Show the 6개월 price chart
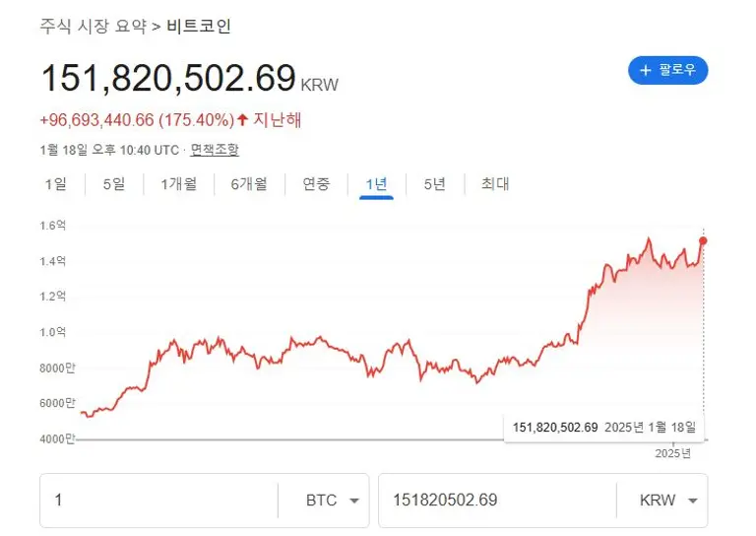The width and height of the screenshot is (756, 536). pyautogui.click(x=248, y=184)
